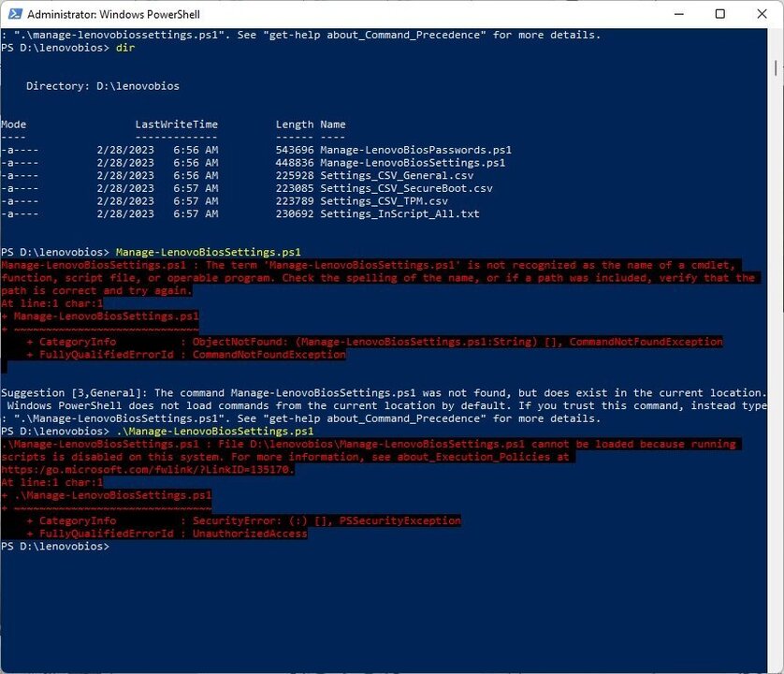The image size is (784, 674).
Task: Click Settings_InScript_All.txt in the listing
Action: pos(399,214)
